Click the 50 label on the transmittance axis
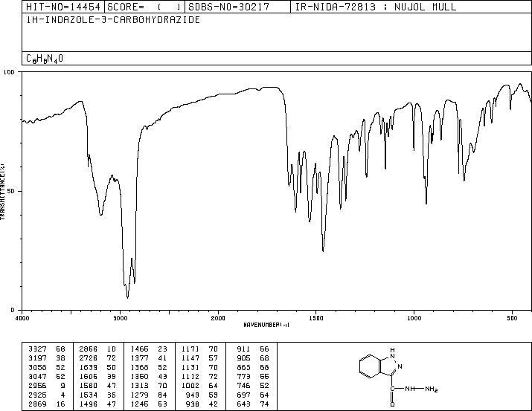Viewport: 532px width, 411px height. [12, 191]
